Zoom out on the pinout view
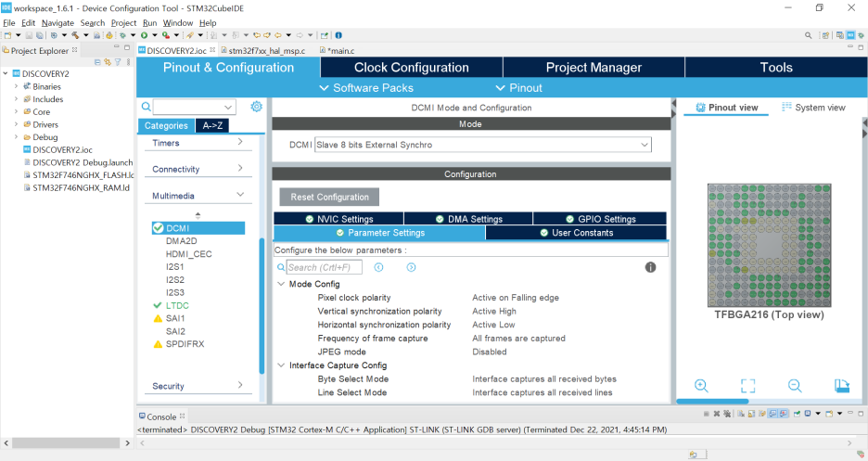 pos(795,386)
